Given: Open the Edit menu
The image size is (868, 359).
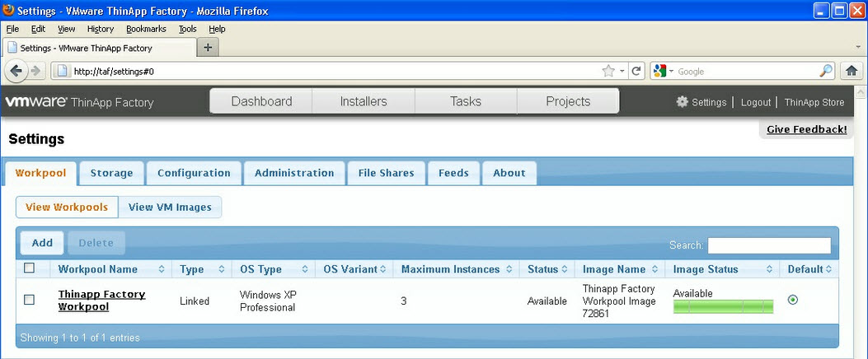Looking at the screenshot, I should click(x=38, y=29).
